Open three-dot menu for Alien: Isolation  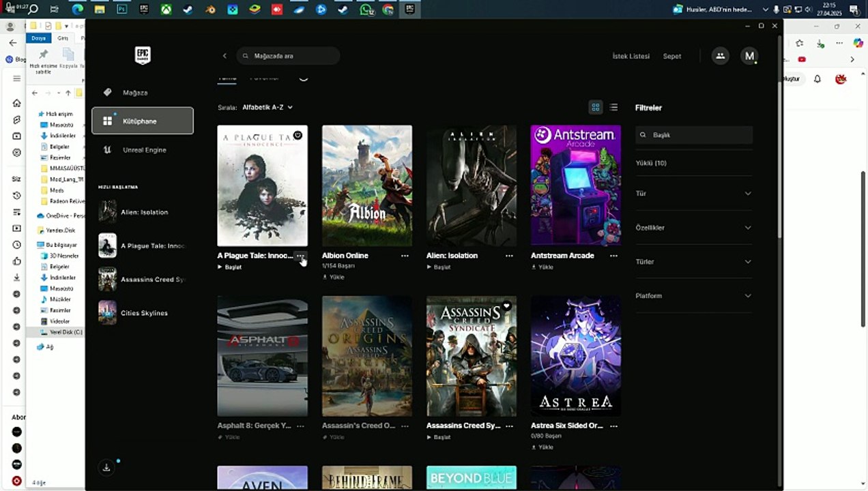[509, 256]
